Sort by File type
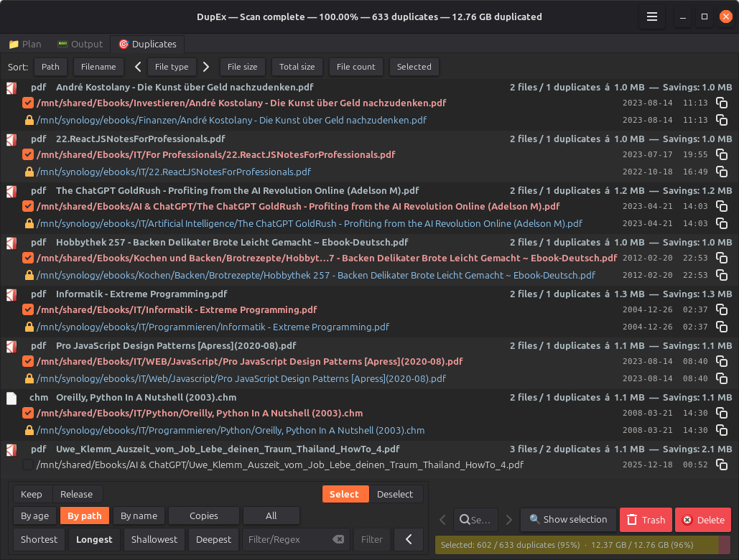This screenshot has height=560, width=739. pyautogui.click(x=172, y=67)
